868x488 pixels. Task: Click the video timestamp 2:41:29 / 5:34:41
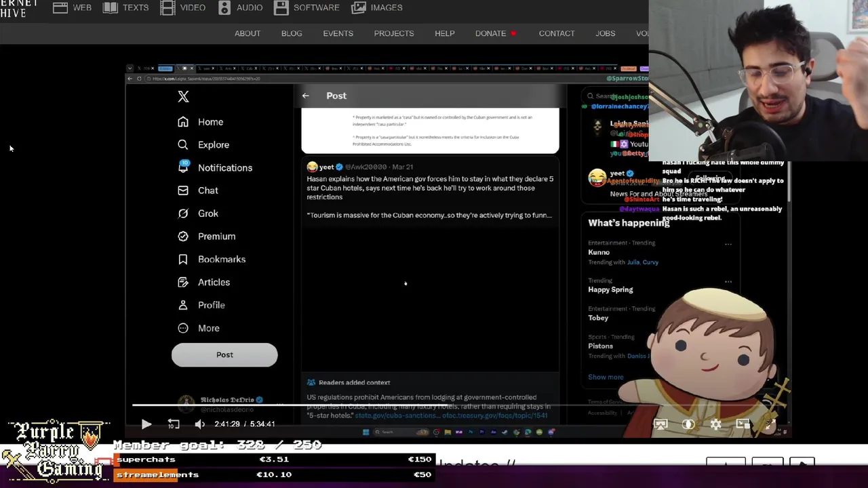point(245,424)
